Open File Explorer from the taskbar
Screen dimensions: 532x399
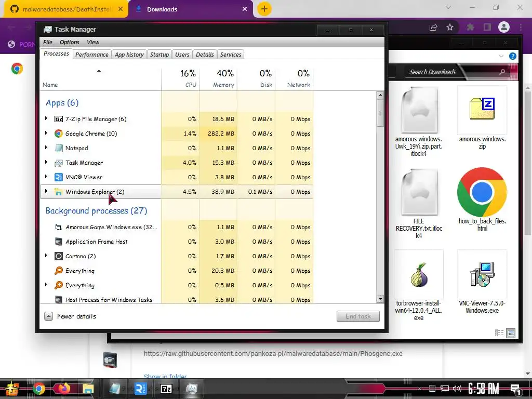pos(88,389)
